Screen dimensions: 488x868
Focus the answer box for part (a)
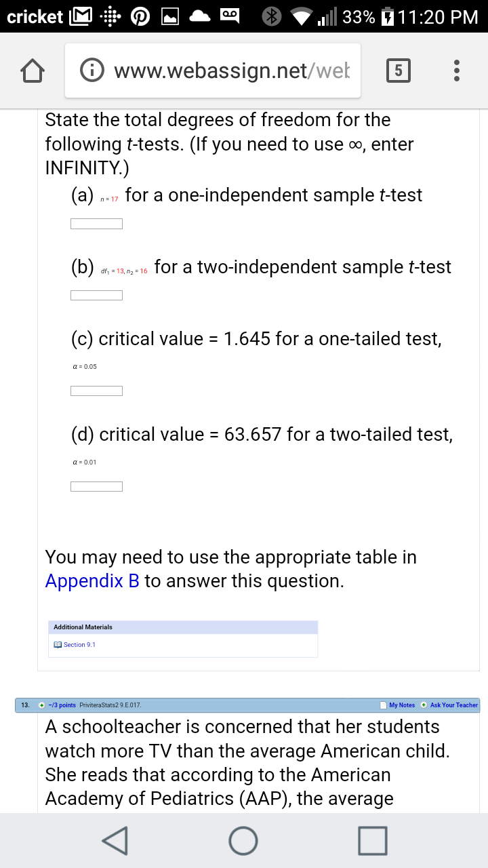[97, 224]
